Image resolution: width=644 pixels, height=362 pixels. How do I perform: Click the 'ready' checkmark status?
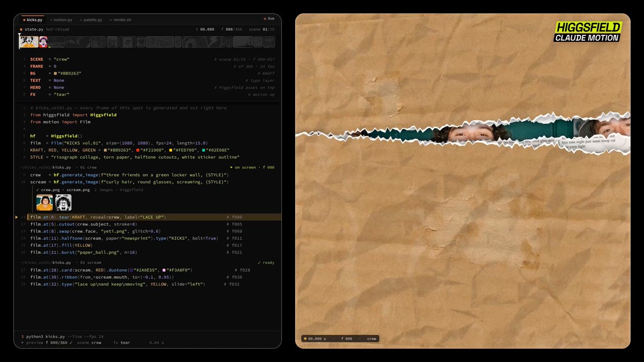click(x=259, y=263)
